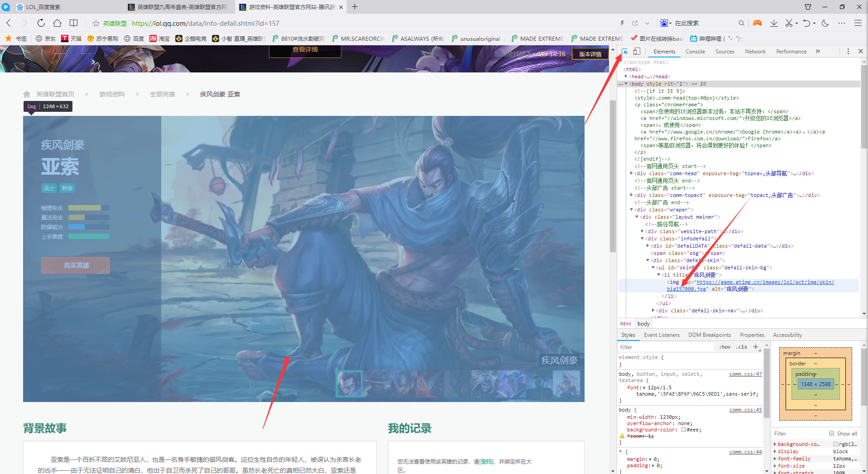Image resolution: width=868 pixels, height=474 pixels.
Task: Click the 购买英雄 buy champion button
Action: pos(76,265)
